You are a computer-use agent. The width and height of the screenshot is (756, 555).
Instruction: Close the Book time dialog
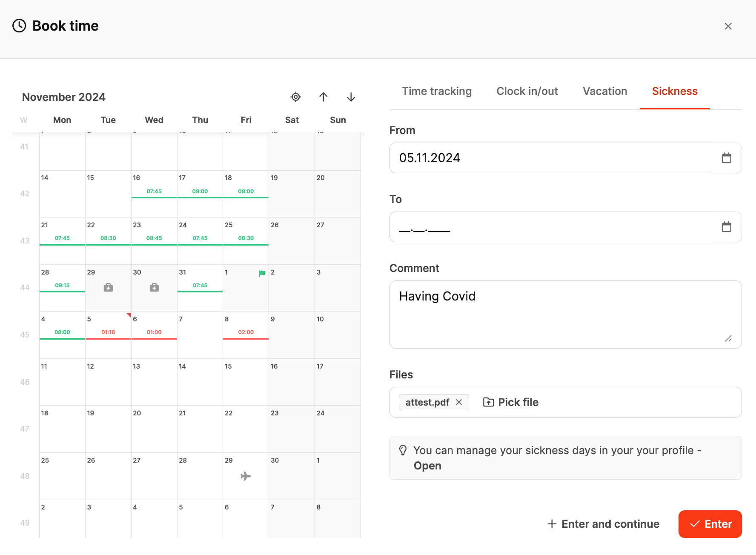click(x=728, y=26)
